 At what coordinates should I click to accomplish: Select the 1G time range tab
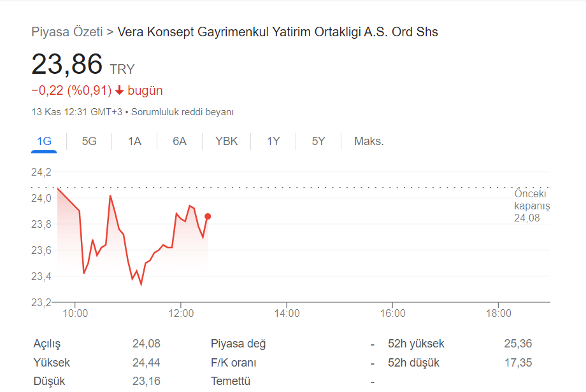click(44, 141)
